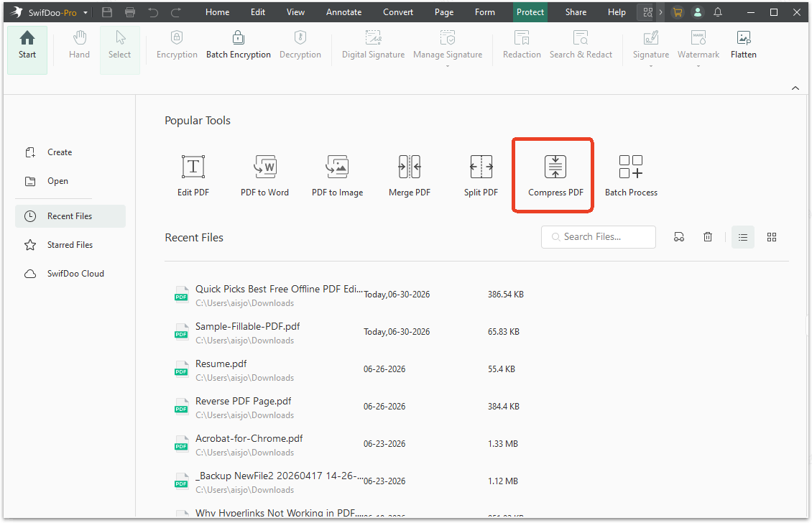Click the save icon in title bar
This screenshot has width=812, height=523.
point(107,12)
